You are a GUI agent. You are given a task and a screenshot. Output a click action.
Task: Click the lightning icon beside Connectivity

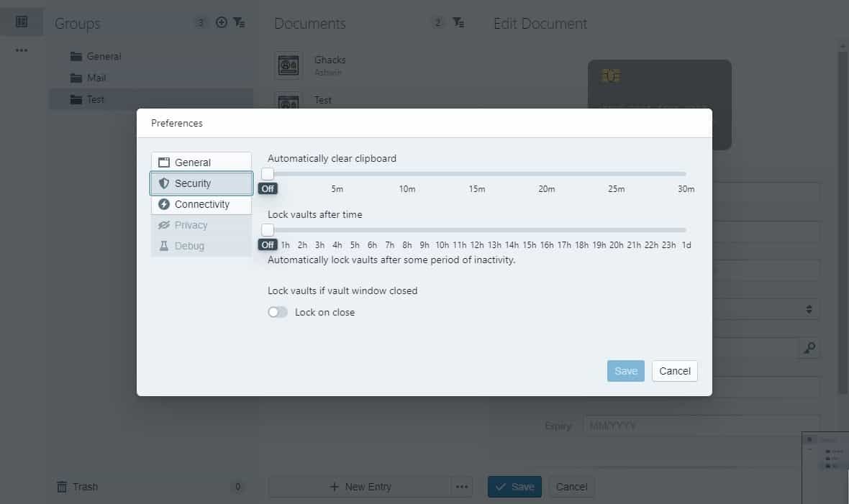click(164, 204)
